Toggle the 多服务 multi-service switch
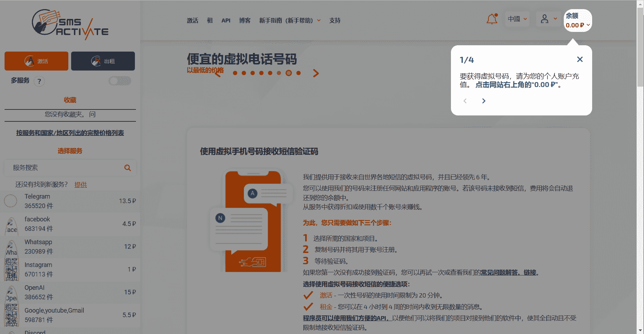The width and height of the screenshot is (644, 334). pyautogui.click(x=120, y=81)
